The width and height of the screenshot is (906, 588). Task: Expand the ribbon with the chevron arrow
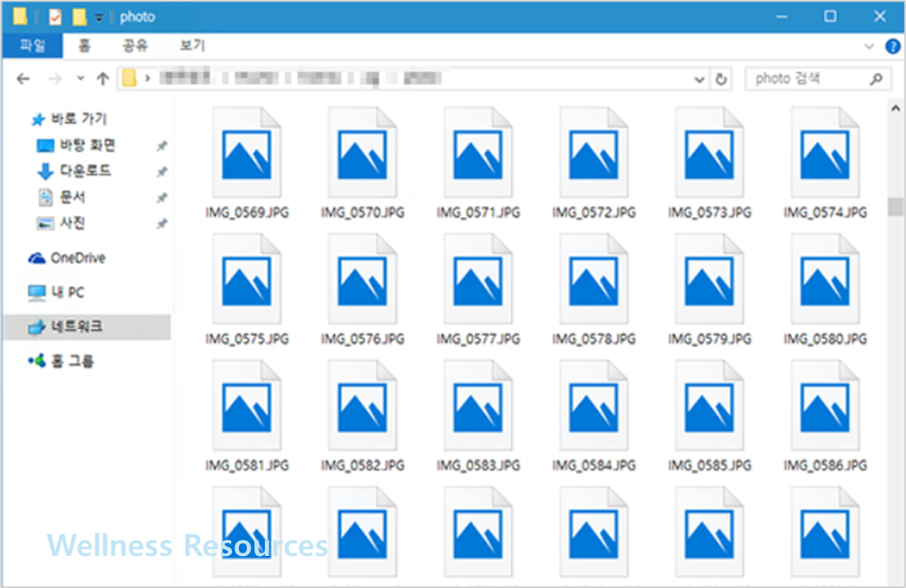click(x=868, y=47)
